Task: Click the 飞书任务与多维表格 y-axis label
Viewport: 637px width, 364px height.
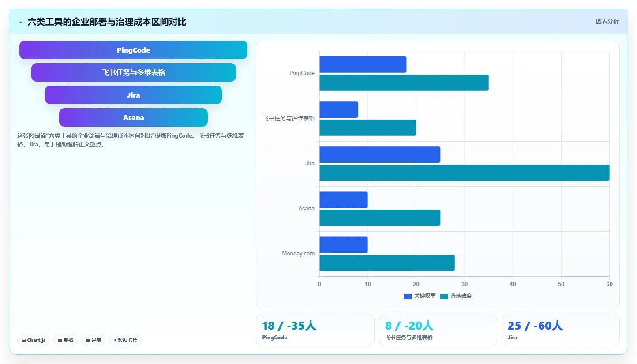Action: [289, 118]
